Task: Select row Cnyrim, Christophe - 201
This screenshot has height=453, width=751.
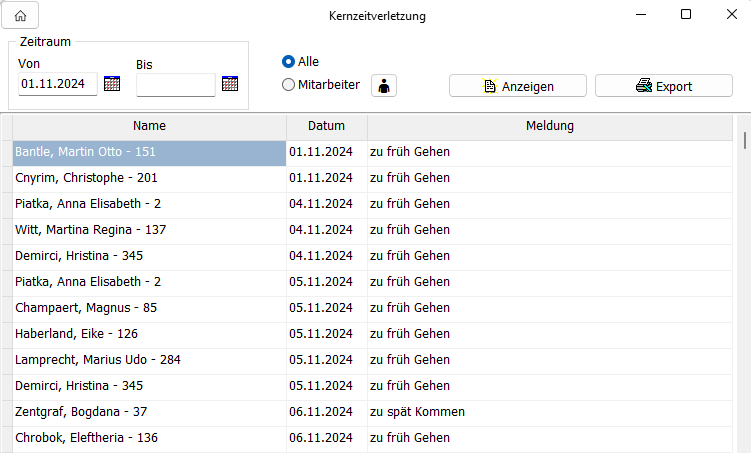Action: [149, 178]
